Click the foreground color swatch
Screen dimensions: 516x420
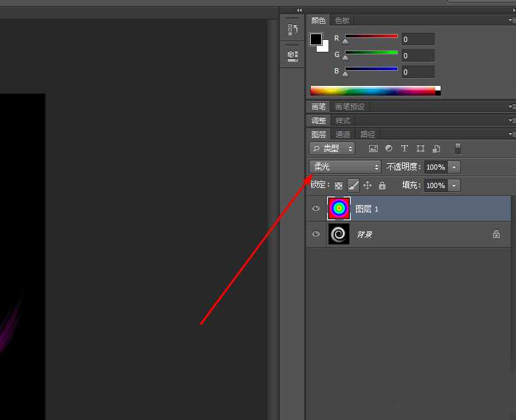click(x=316, y=39)
